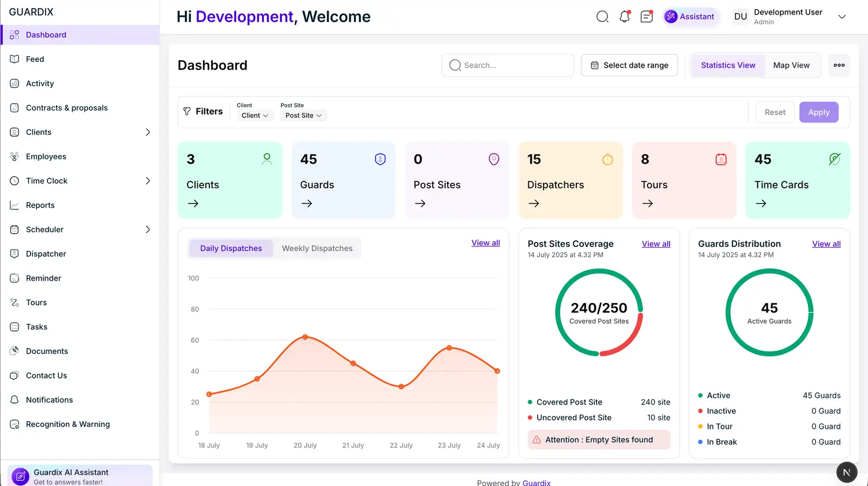The height and width of the screenshot is (486, 868).
Task: Switch to Statistics View
Action: pos(728,65)
